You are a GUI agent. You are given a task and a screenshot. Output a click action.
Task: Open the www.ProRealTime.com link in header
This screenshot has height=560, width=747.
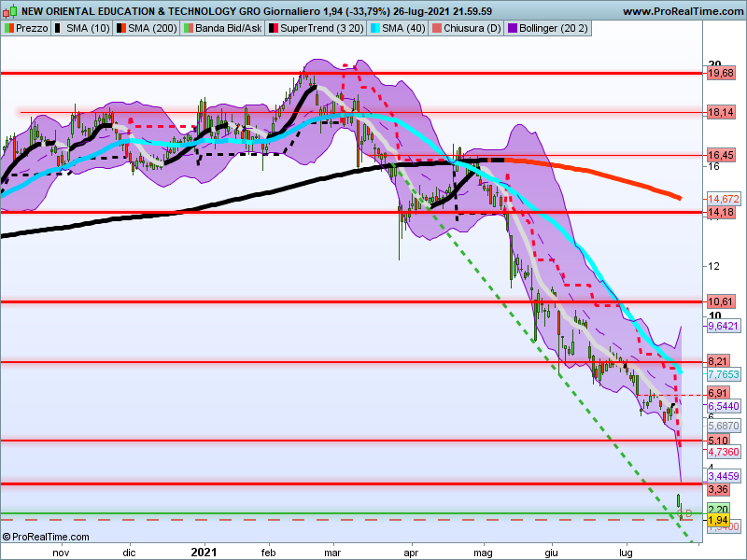pyautogui.click(x=683, y=11)
